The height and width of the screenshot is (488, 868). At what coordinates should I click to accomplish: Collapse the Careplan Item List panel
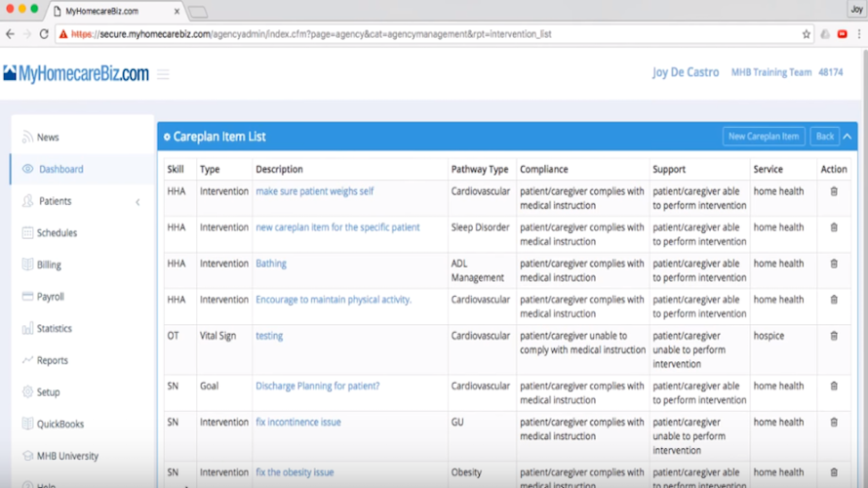click(x=847, y=137)
